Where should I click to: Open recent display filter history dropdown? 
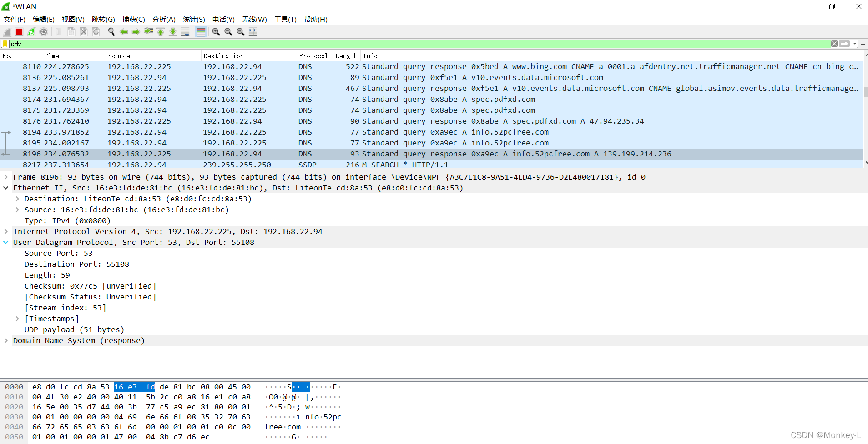855,44
